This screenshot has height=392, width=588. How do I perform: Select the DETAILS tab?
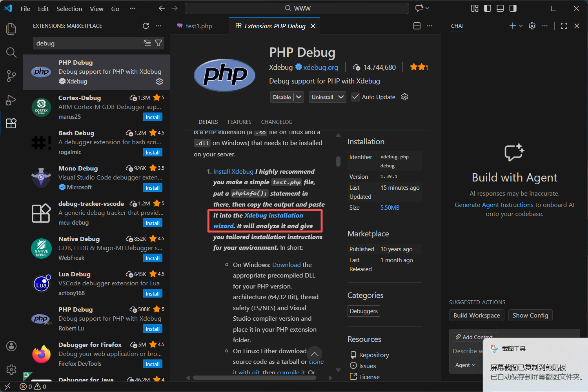coord(208,122)
